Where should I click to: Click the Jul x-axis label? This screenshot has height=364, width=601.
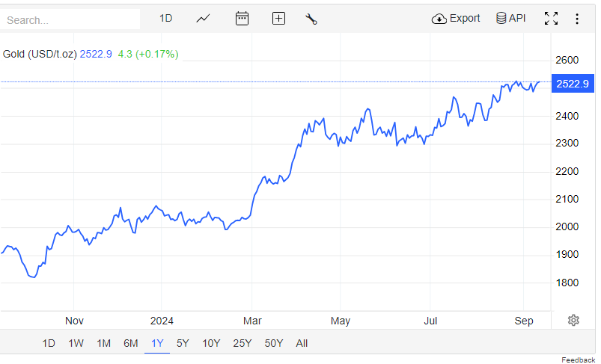(x=430, y=321)
